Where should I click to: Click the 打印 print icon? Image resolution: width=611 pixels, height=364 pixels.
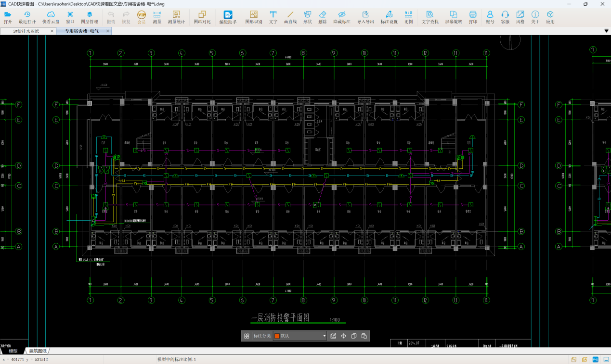[x=473, y=17]
